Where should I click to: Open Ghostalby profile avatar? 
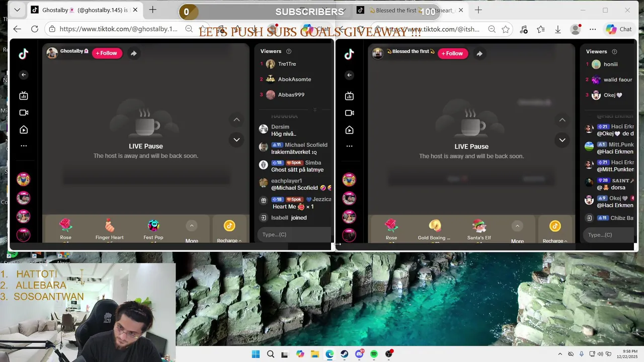[52, 53]
